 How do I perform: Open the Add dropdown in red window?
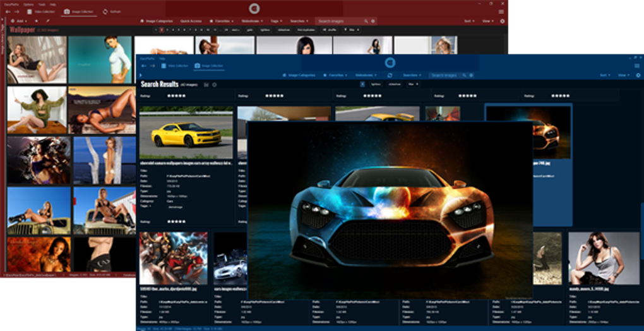point(19,21)
